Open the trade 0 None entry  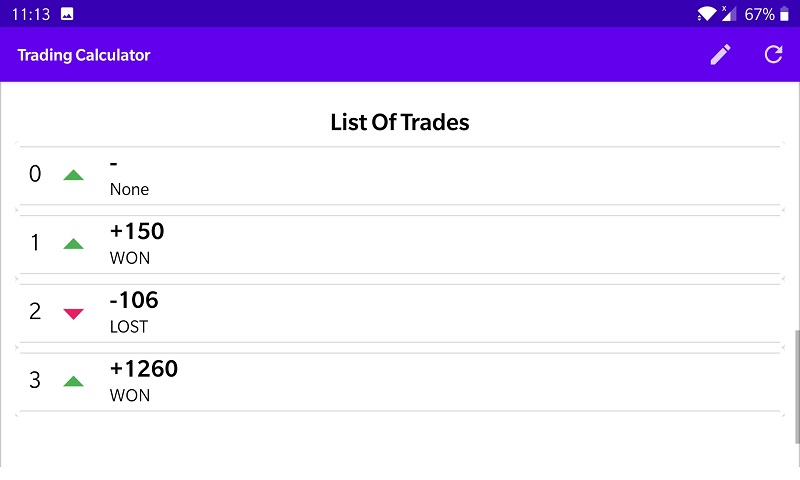coord(400,175)
